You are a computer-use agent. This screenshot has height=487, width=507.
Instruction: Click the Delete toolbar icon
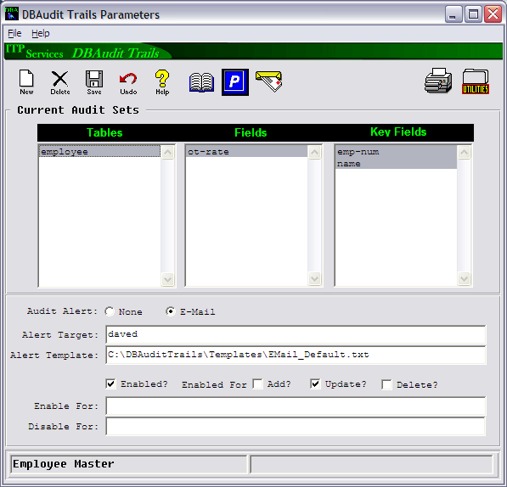pyautogui.click(x=60, y=82)
